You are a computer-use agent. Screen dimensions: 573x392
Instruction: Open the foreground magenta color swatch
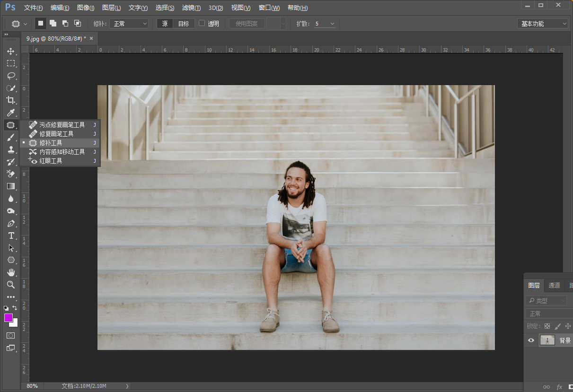click(8, 318)
